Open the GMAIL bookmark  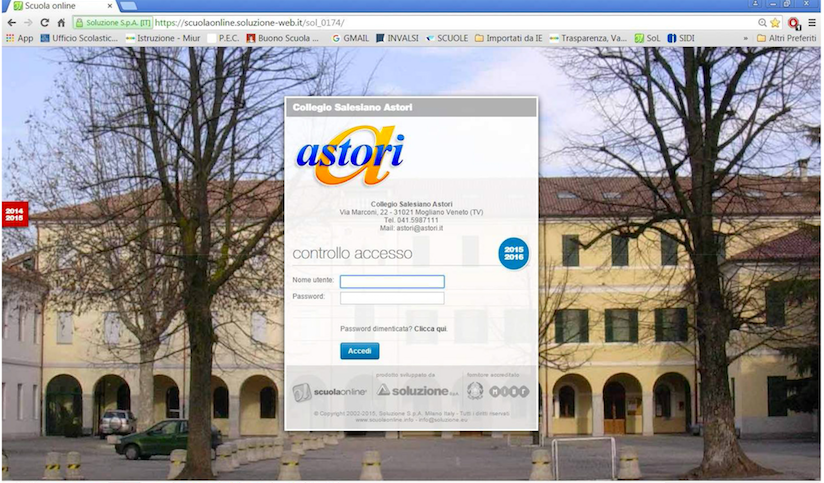(x=351, y=38)
